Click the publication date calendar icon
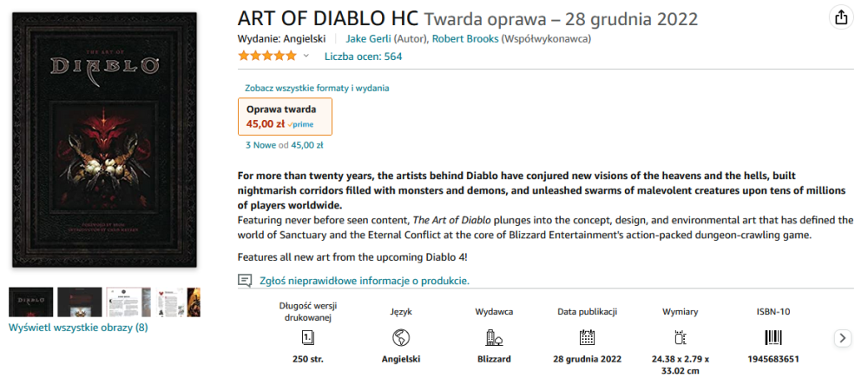 [x=587, y=337]
